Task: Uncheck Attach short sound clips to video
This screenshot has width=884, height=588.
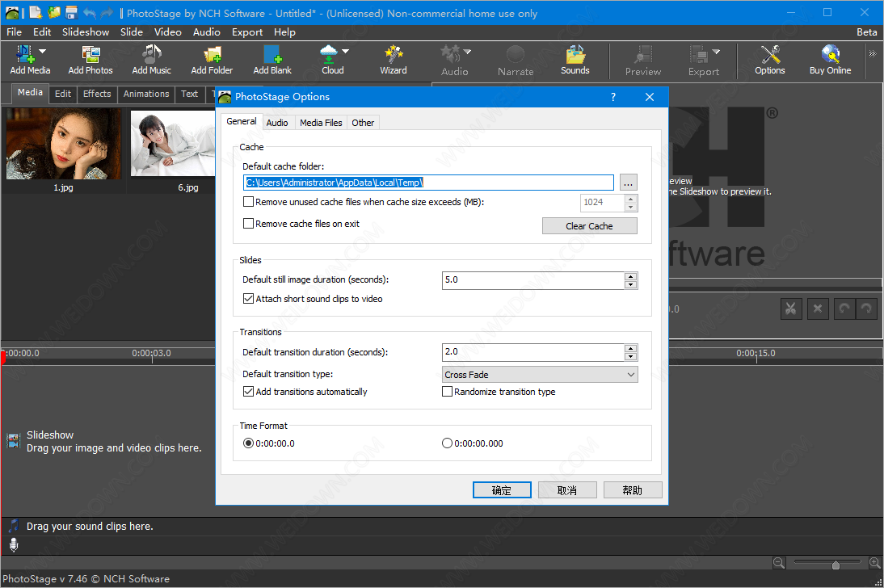Action: [248, 298]
